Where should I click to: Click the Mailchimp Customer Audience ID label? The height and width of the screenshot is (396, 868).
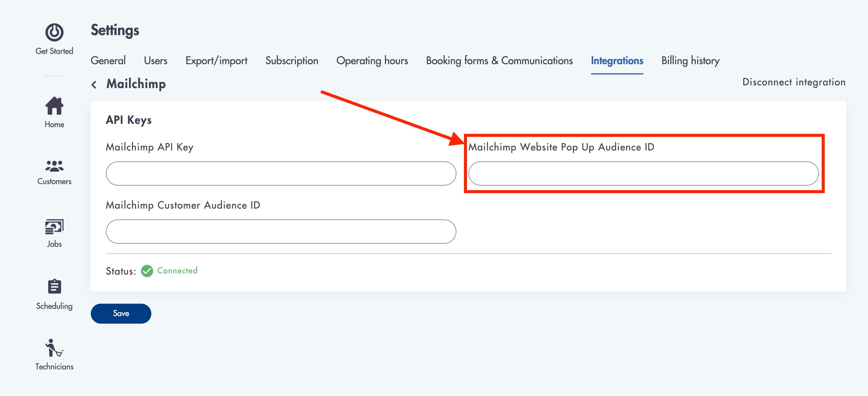[x=183, y=205]
